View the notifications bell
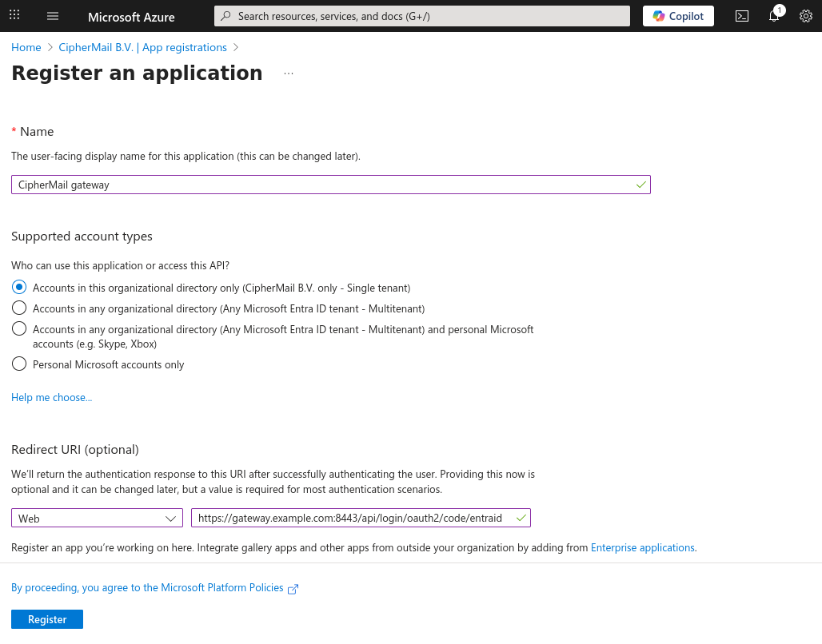Image resolution: width=822 pixels, height=644 pixels. tap(773, 16)
